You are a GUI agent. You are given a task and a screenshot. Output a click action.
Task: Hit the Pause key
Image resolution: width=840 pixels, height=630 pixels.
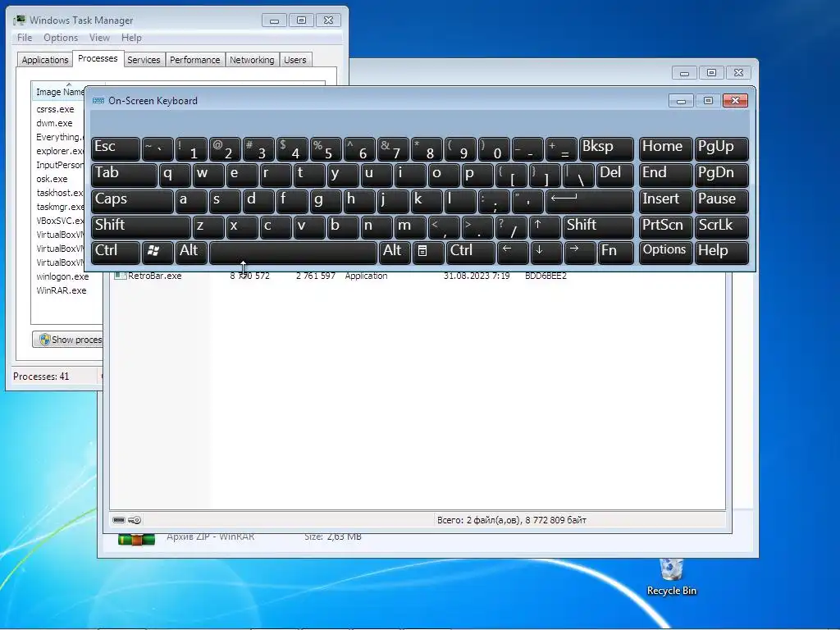[721, 201]
